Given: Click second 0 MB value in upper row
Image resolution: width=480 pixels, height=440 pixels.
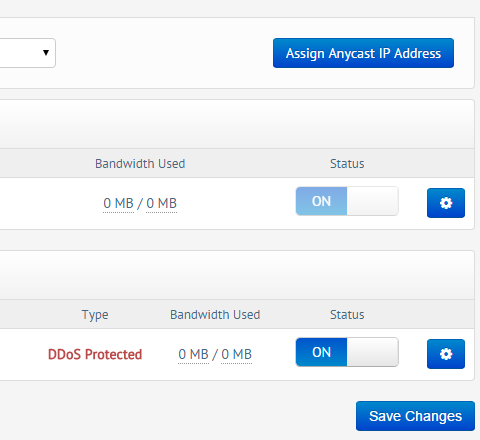Looking at the screenshot, I should pyautogui.click(x=161, y=203).
